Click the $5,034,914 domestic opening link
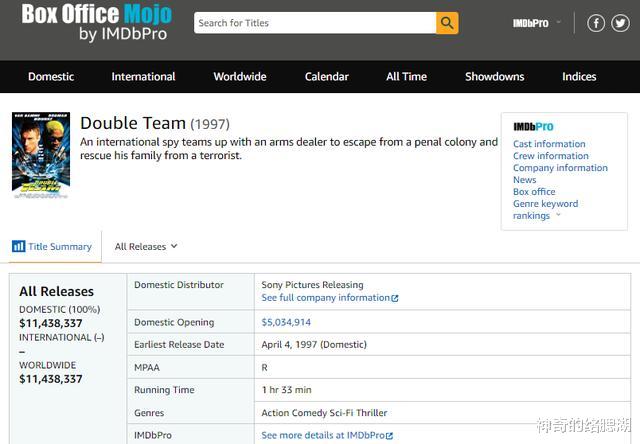Screen dimensions: 640x444 [286, 322]
